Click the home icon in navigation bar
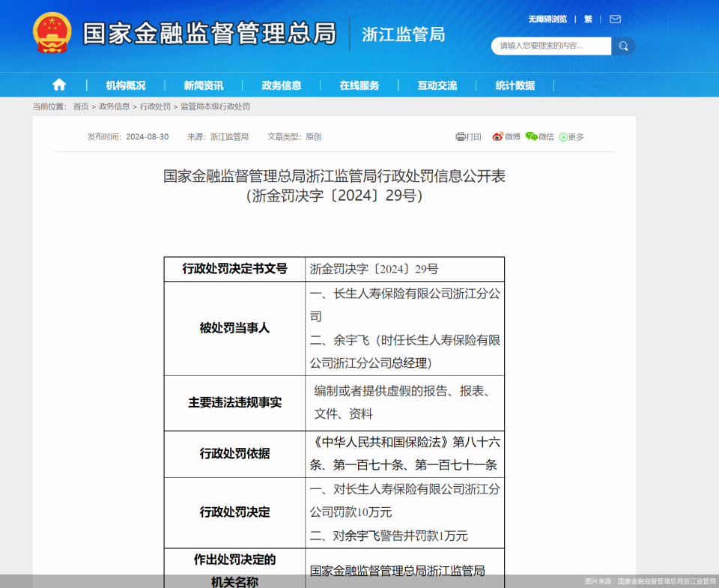The height and width of the screenshot is (588, 719). (x=59, y=85)
